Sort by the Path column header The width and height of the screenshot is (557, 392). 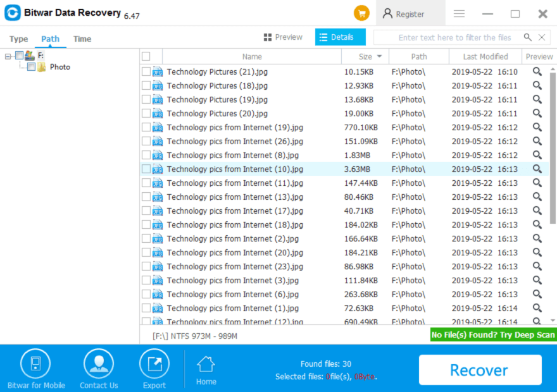[x=419, y=56]
